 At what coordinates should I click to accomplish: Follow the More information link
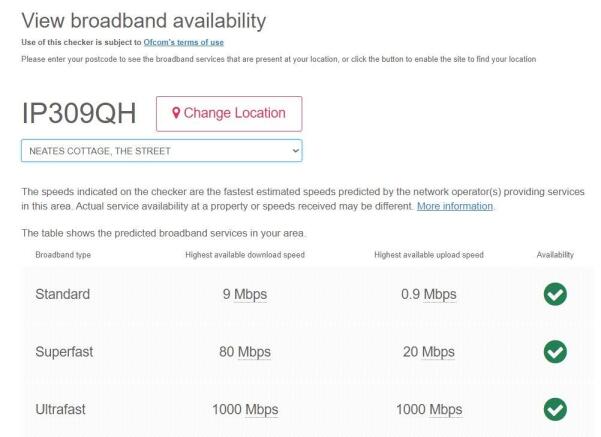coord(455,206)
